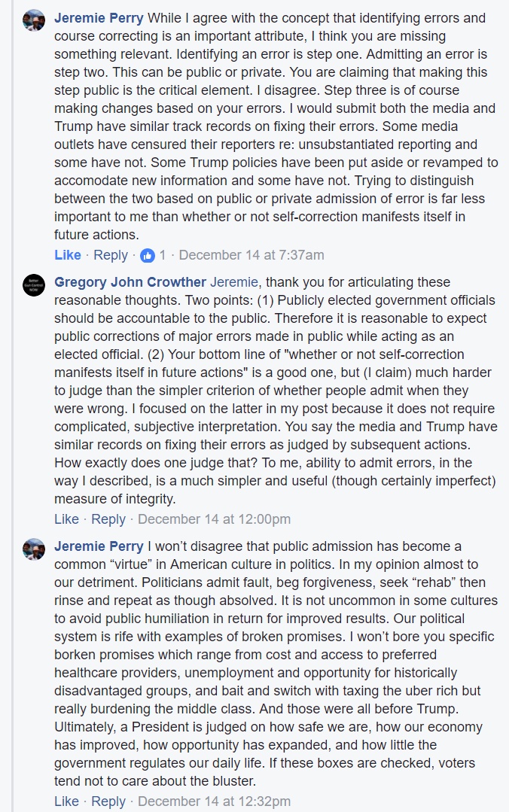Click Gregory John Crowther's black profile picture

[x=34, y=285]
